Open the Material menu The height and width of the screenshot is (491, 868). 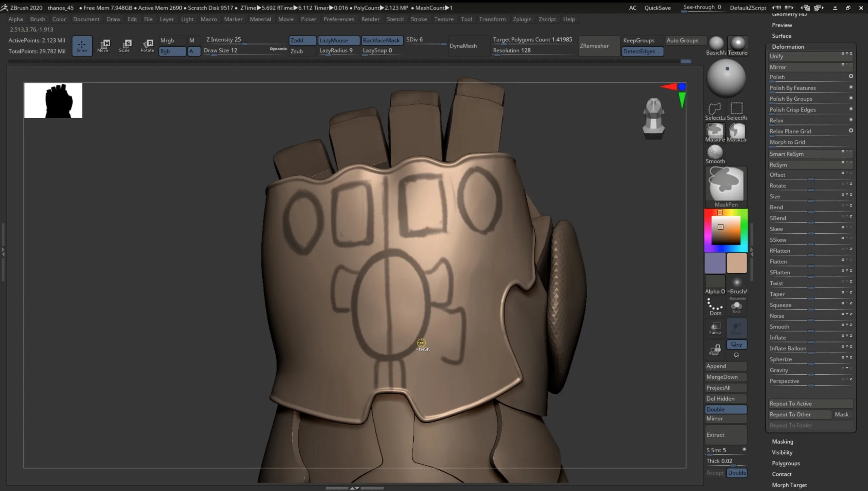click(260, 19)
